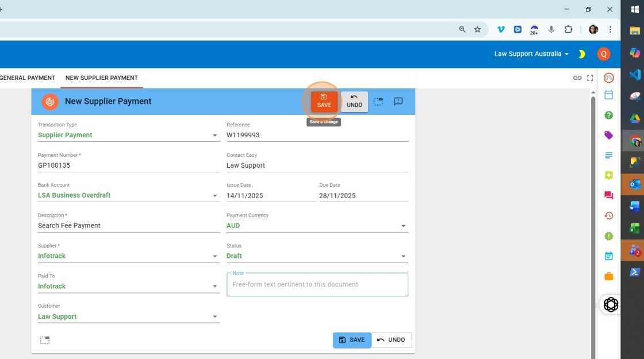The width and height of the screenshot is (644, 359).
Task: Select the New Supplier Payment tab
Action: point(101,78)
